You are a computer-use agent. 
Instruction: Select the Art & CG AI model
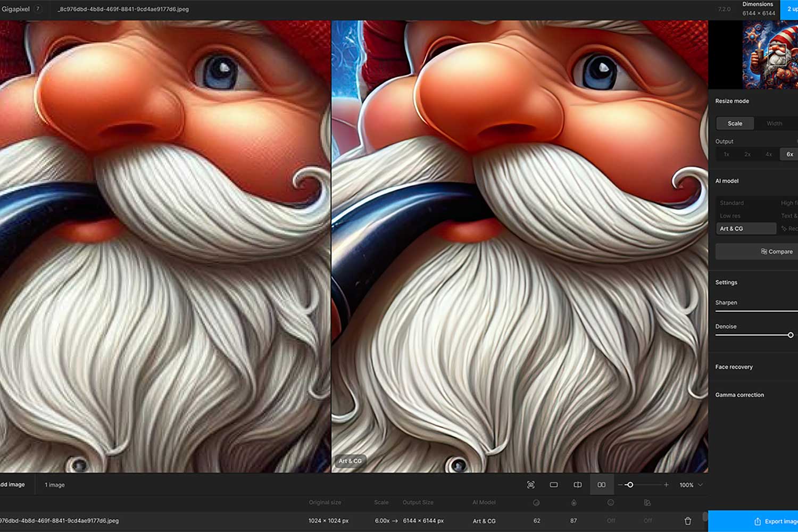pos(746,229)
